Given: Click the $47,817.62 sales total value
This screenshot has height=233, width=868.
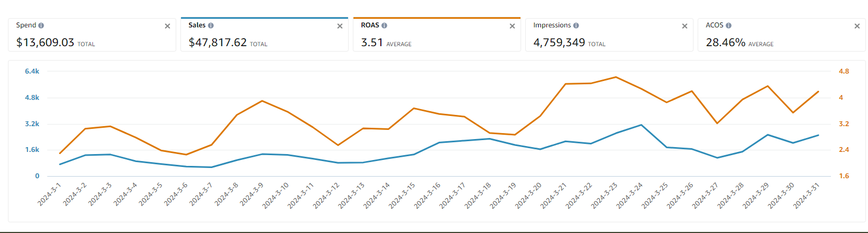Looking at the screenshot, I should [x=218, y=43].
